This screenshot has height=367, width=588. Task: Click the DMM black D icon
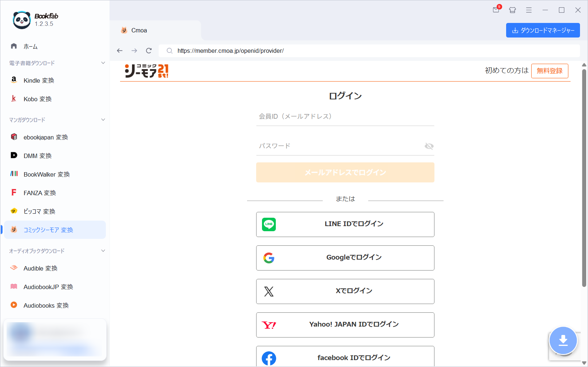pyautogui.click(x=14, y=155)
